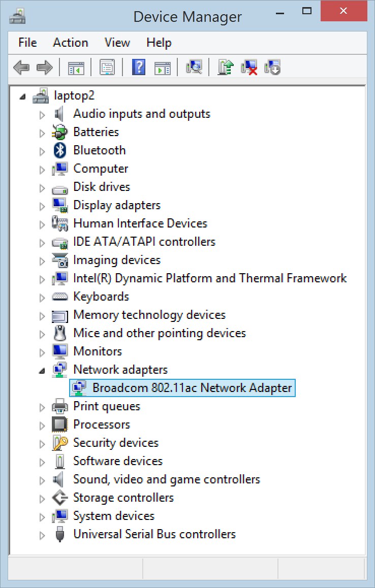
Task: Click the Forward arrow toolbar icon
Action: coord(45,68)
